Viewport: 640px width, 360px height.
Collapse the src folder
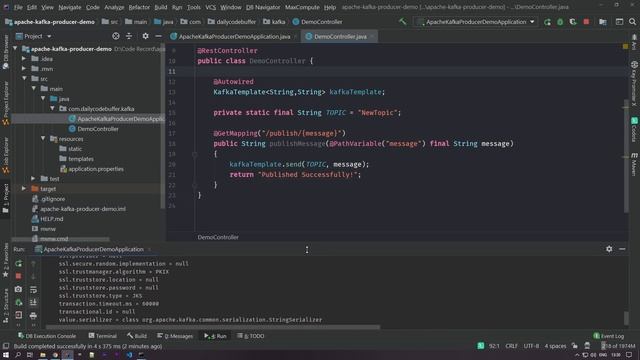[x=24, y=78]
